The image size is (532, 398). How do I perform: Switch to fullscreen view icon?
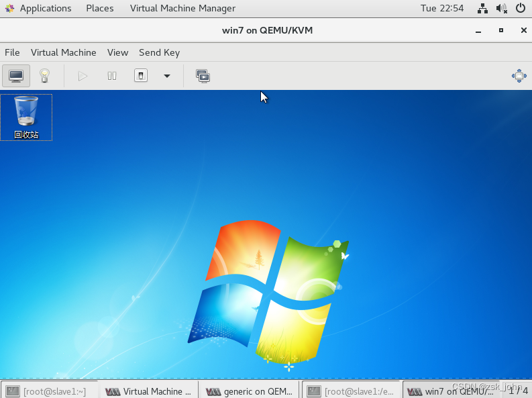[x=519, y=76]
